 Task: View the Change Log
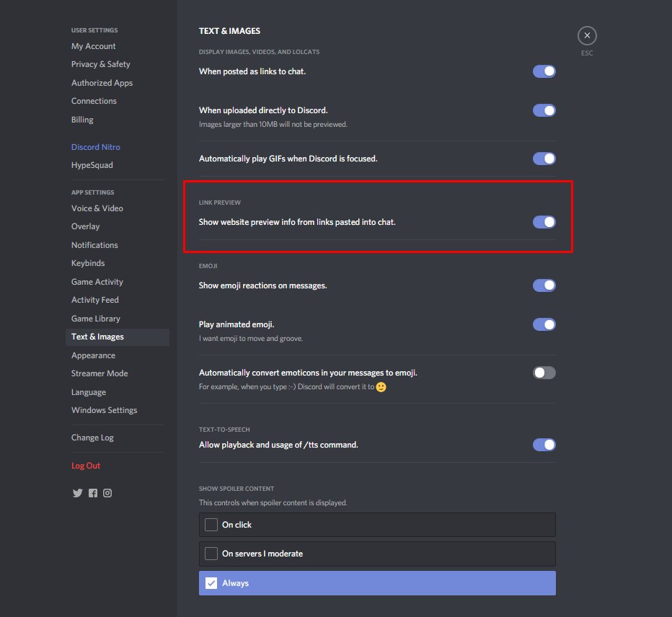(x=92, y=438)
